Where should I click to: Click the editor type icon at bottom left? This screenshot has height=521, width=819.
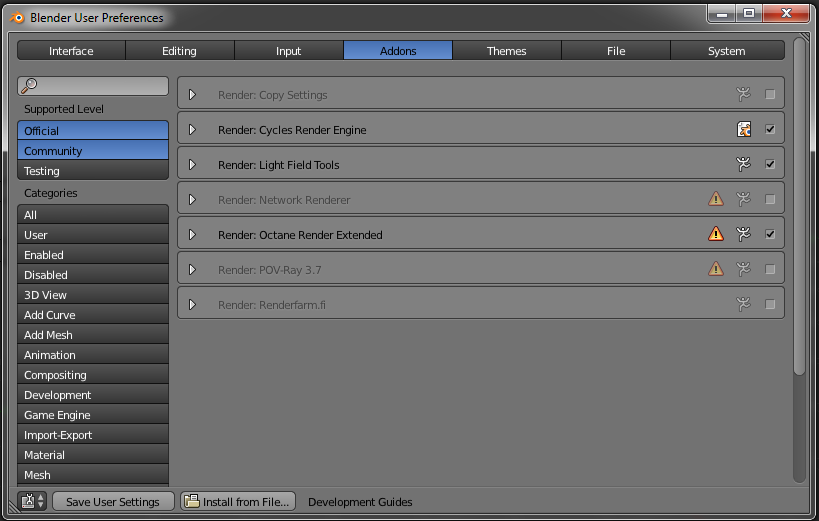(x=32, y=501)
